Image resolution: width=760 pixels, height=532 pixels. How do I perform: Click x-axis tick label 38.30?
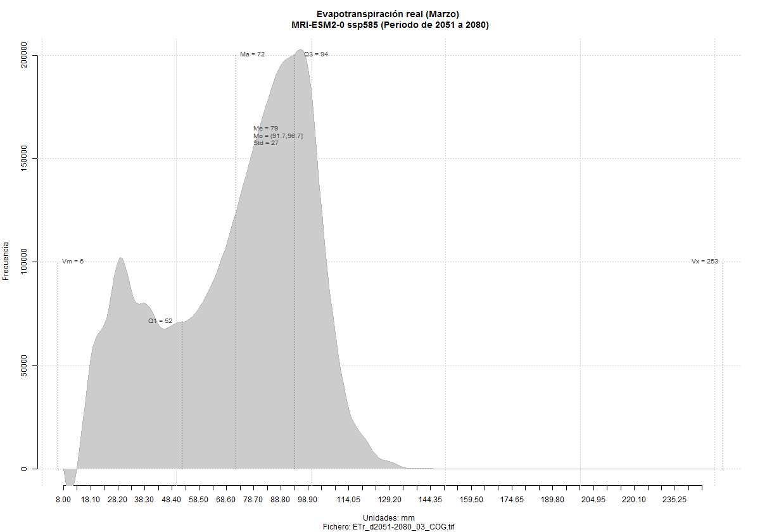point(145,500)
